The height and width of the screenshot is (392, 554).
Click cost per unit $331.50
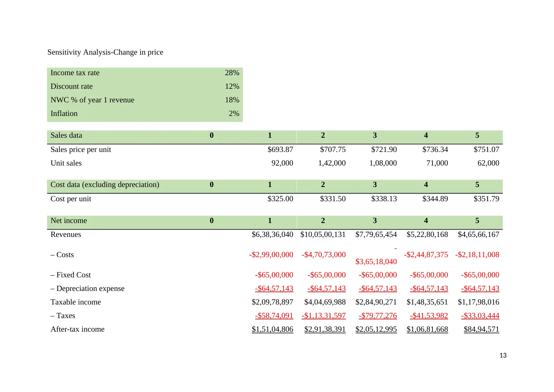coord(333,199)
